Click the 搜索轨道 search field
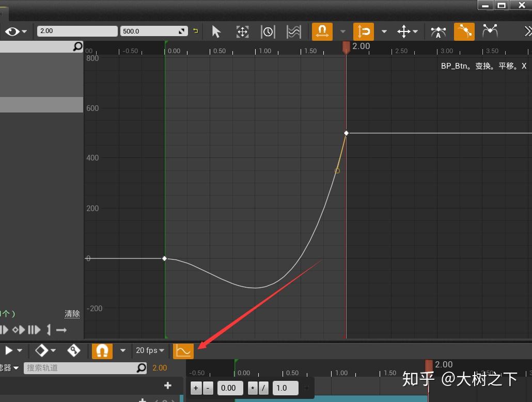This screenshot has width=532, height=402. (85, 367)
